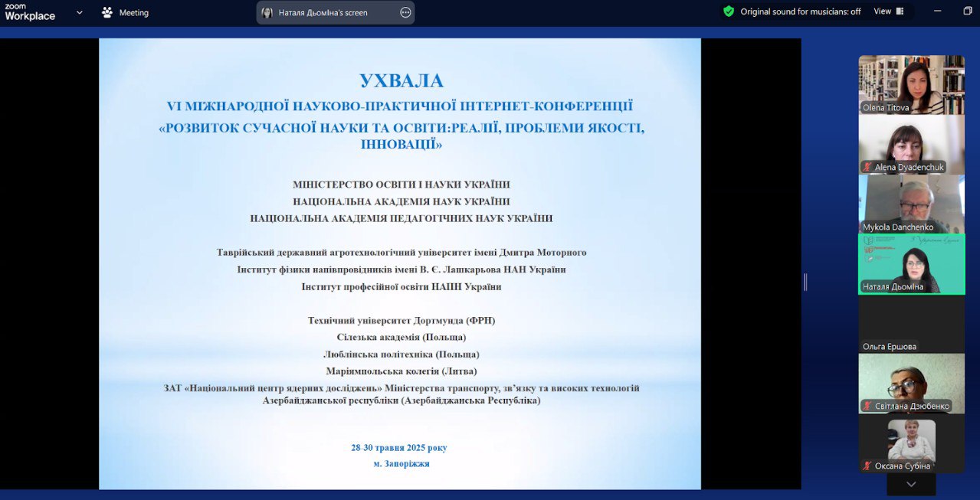This screenshot has height=500, width=980.
Task: Click muted mic icon beside Світлана Дзюбенко
Action: click(x=867, y=406)
